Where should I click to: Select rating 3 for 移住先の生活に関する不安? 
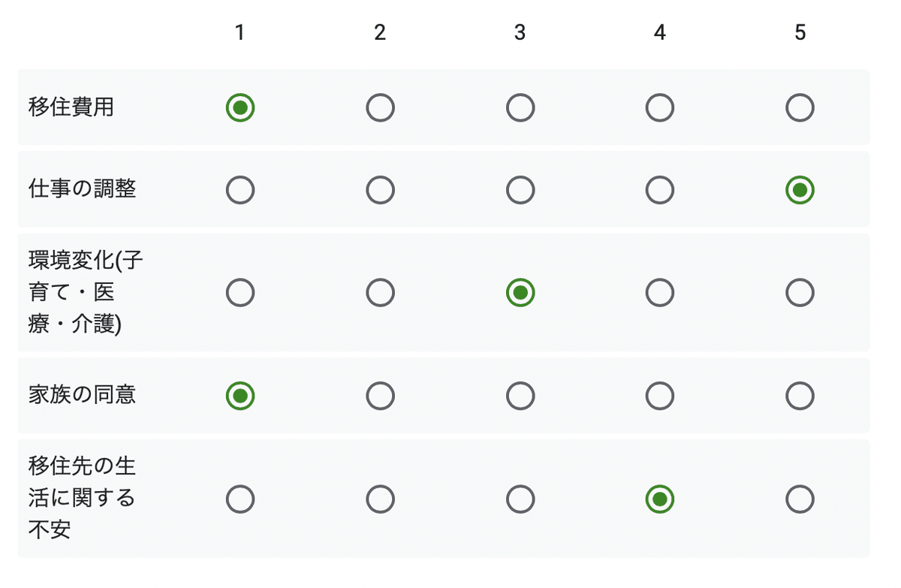520,499
